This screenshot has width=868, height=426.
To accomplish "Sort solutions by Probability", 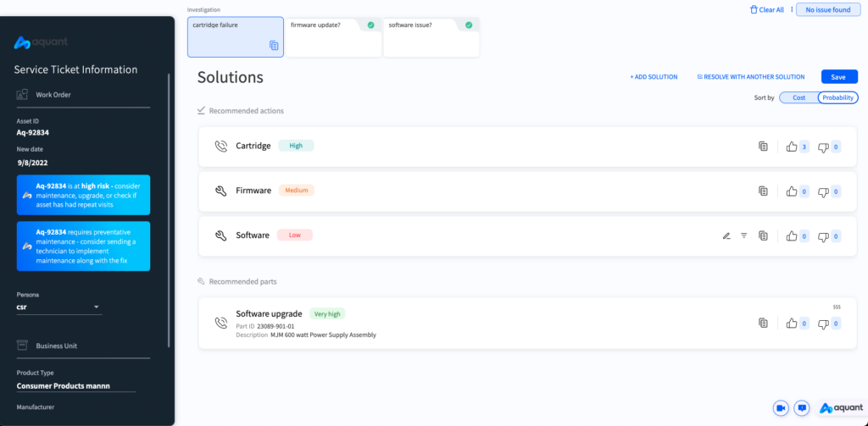I will (x=837, y=97).
